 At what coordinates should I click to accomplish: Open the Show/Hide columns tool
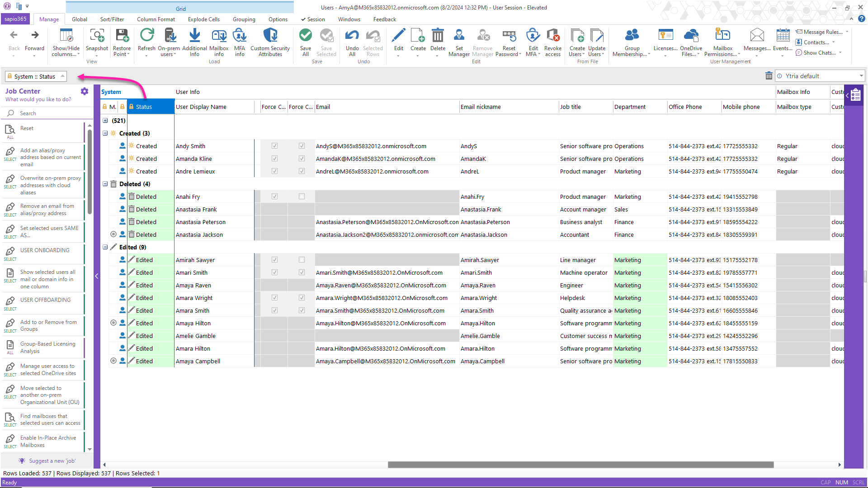pos(66,42)
